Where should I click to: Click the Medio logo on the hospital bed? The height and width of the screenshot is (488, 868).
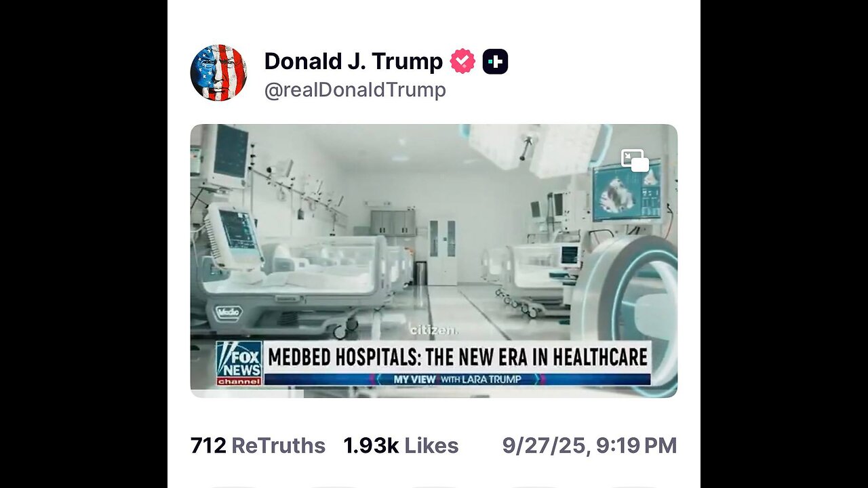click(x=229, y=313)
